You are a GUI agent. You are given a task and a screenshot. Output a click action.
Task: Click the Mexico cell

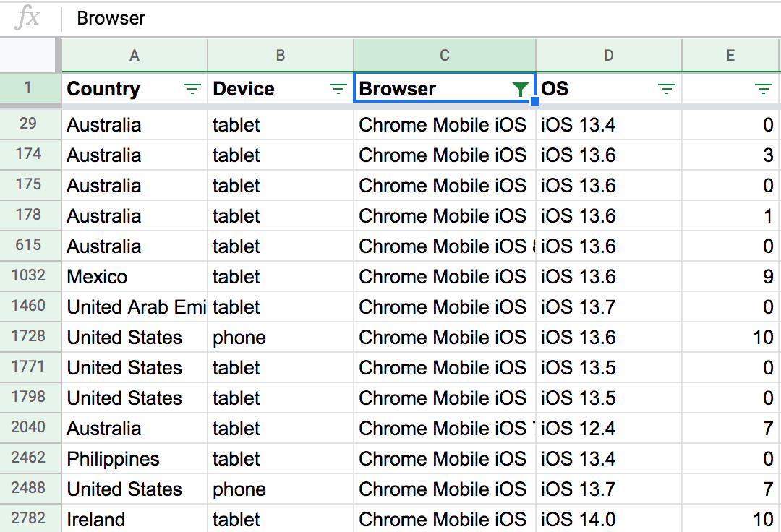click(135, 277)
